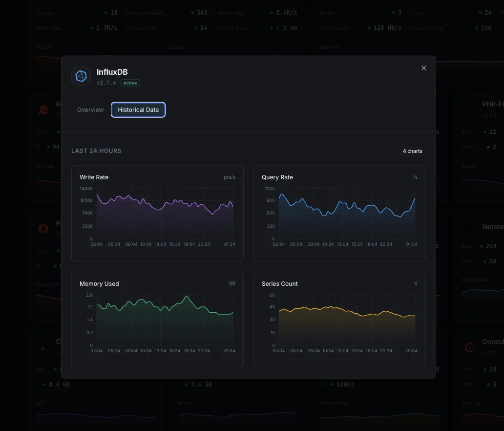The width and height of the screenshot is (504, 431).
Task: Click the InfluxDB title text
Action: pos(112,72)
